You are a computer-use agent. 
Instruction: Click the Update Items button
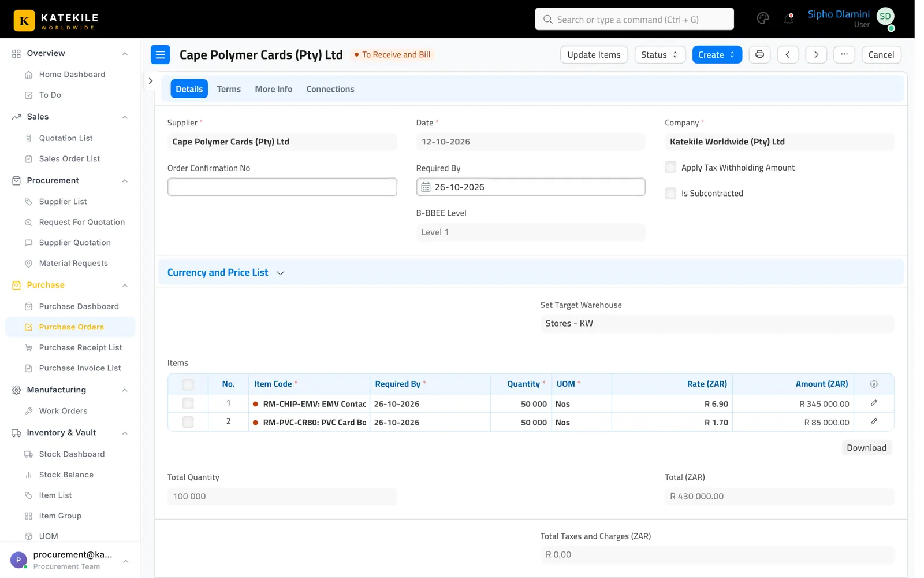(x=594, y=54)
